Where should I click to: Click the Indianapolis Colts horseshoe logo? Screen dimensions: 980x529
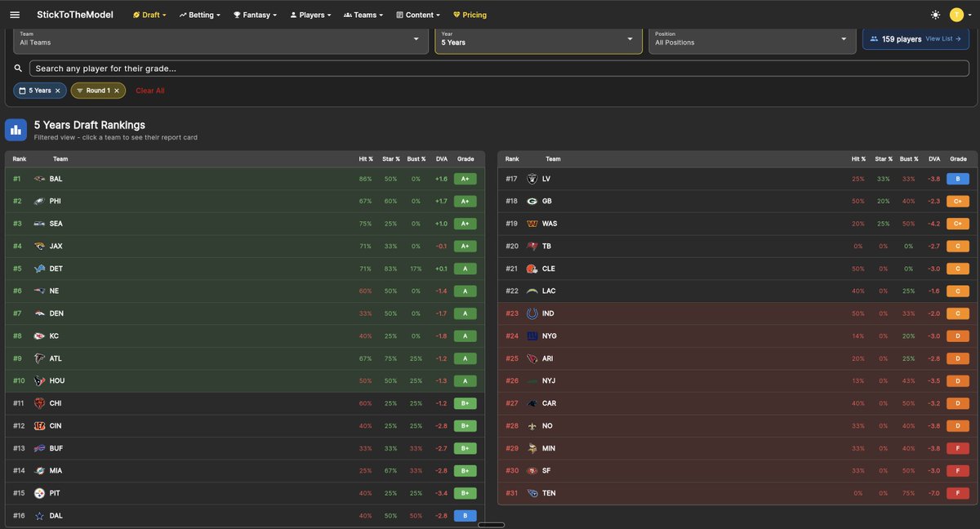[x=532, y=313]
